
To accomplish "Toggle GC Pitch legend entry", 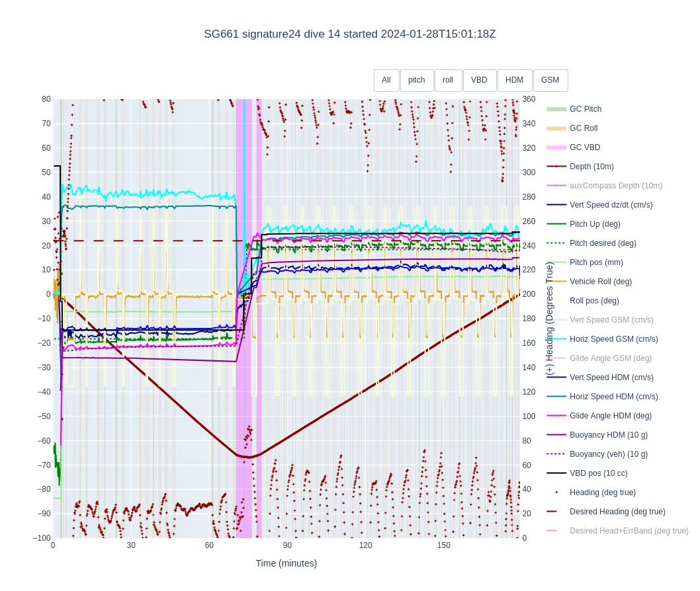I will [x=585, y=109].
